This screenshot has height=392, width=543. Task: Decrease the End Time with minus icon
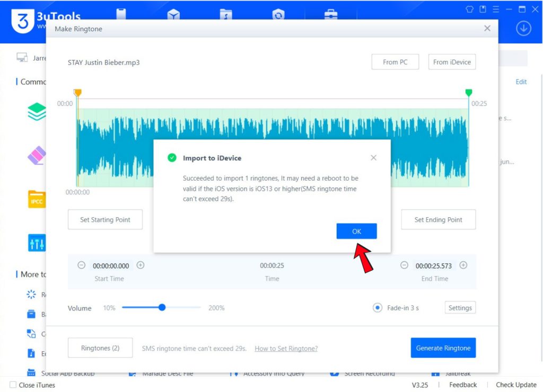pyautogui.click(x=404, y=265)
